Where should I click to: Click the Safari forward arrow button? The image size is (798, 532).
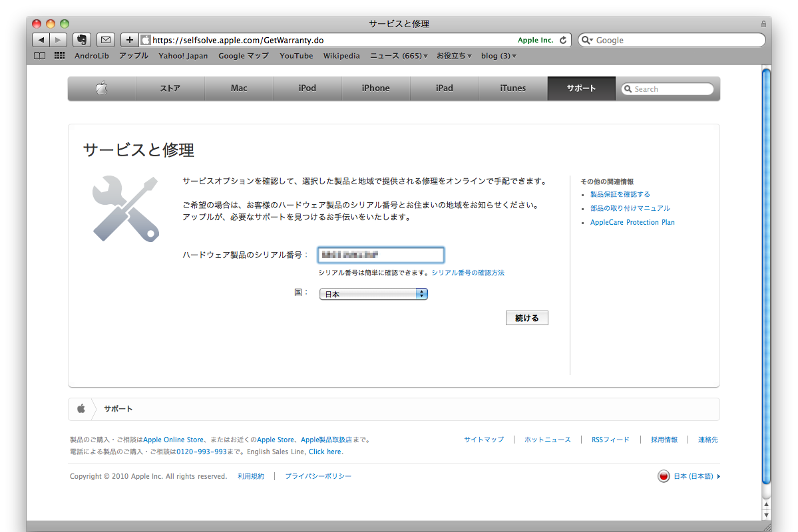58,40
